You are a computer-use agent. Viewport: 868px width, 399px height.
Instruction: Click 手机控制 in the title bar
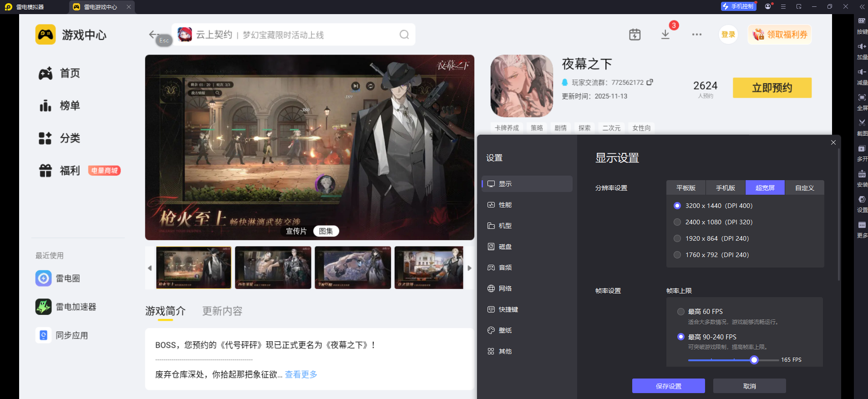click(x=738, y=6)
